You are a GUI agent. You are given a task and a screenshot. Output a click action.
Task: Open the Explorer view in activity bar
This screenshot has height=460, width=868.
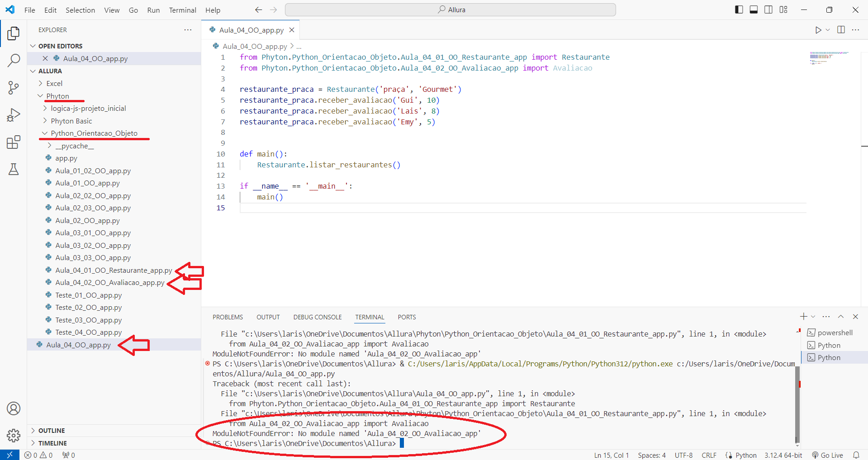14,33
